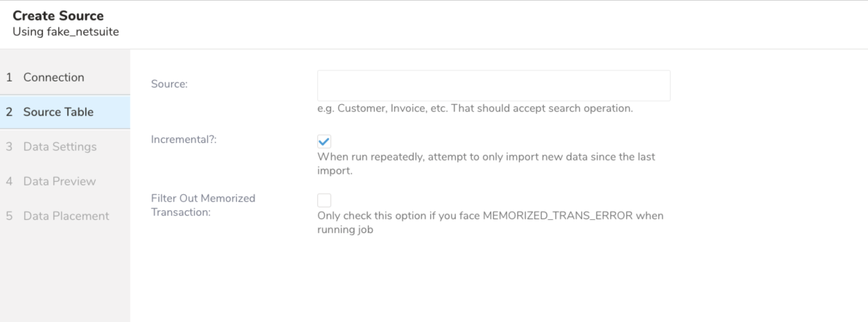This screenshot has width=868, height=322.
Task: Click the "Source:" field label
Action: point(169,84)
